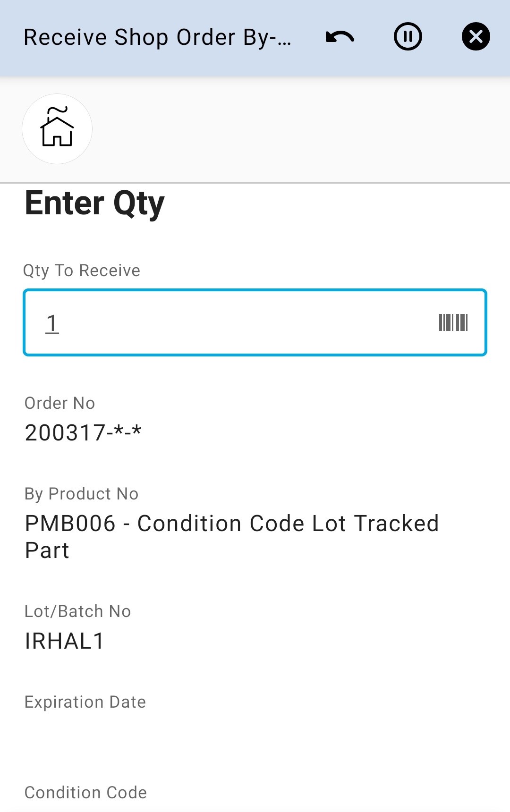Viewport: 510px width, 812px height.
Task: Select the PMB006 Condition Code Lot Tracked text
Action: [232, 524]
